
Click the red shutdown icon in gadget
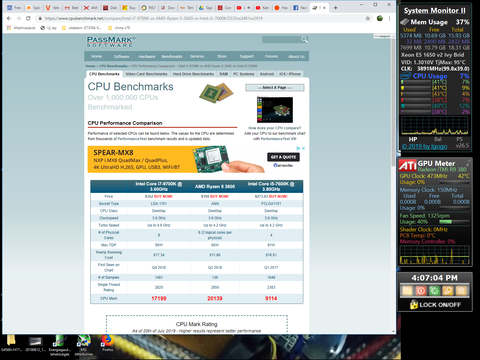(x=421, y=291)
